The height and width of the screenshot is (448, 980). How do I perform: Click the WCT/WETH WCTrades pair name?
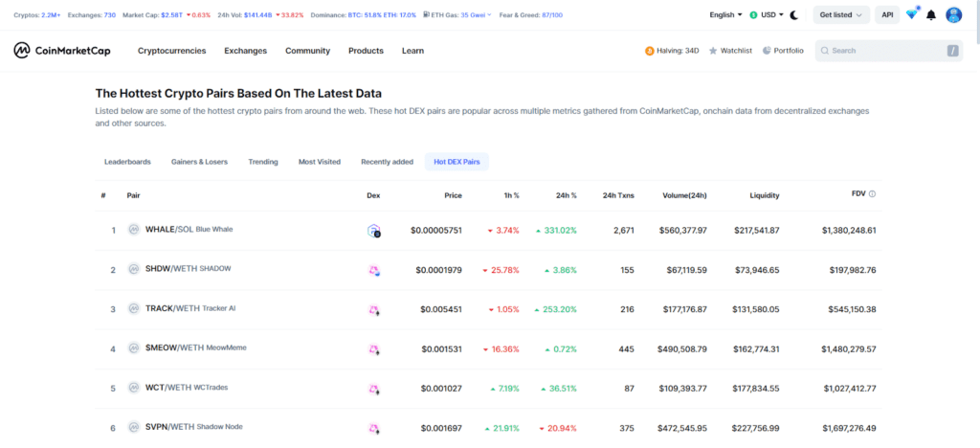coord(187,388)
